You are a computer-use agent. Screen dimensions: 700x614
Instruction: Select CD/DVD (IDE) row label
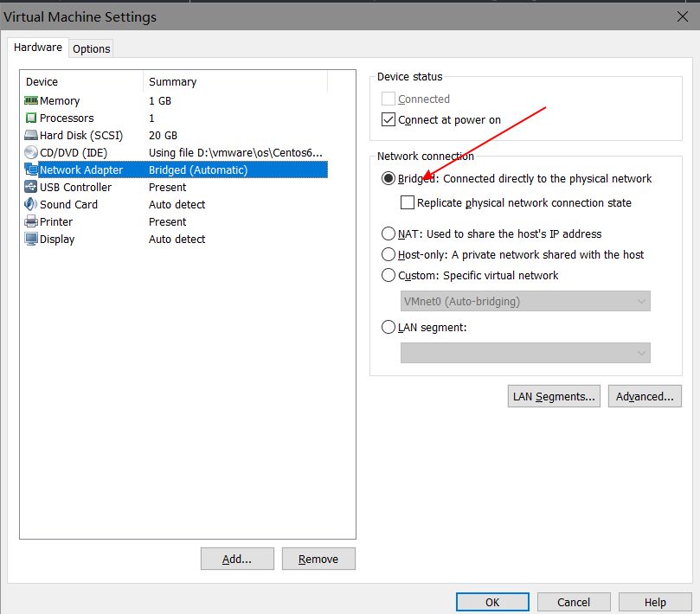coord(74,152)
